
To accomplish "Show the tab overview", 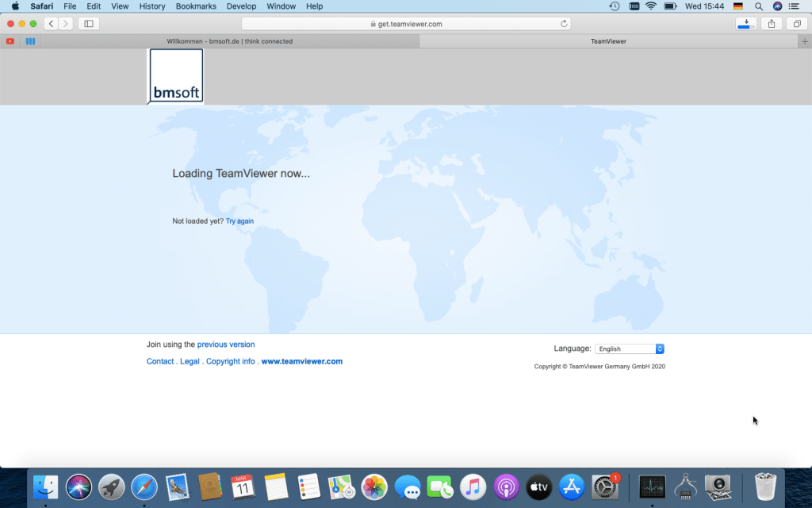I will pos(797,23).
